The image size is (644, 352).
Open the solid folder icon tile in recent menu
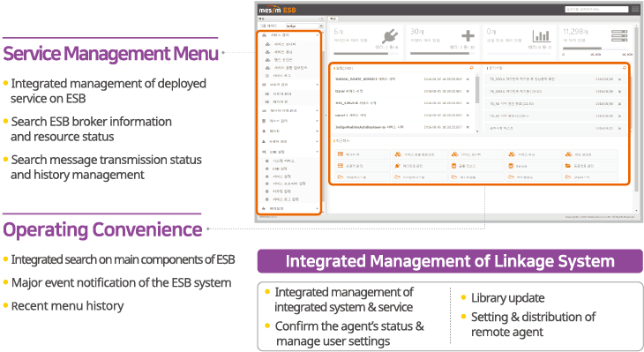590,166
